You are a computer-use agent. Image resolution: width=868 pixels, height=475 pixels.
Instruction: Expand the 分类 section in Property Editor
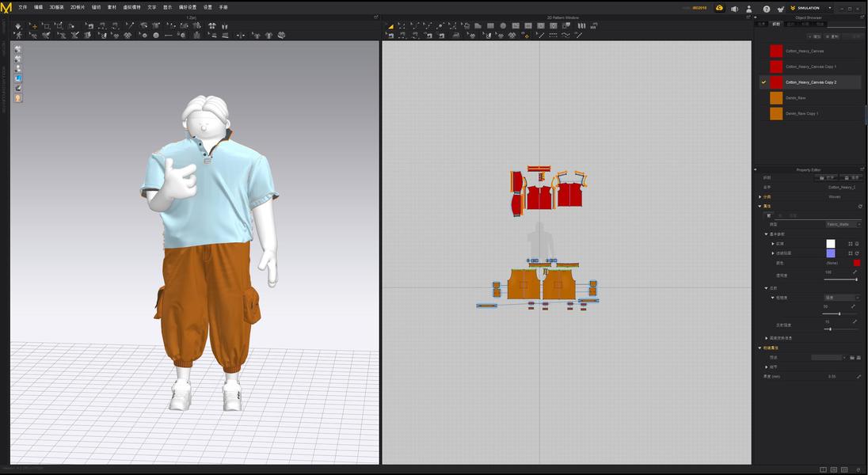pyautogui.click(x=760, y=197)
